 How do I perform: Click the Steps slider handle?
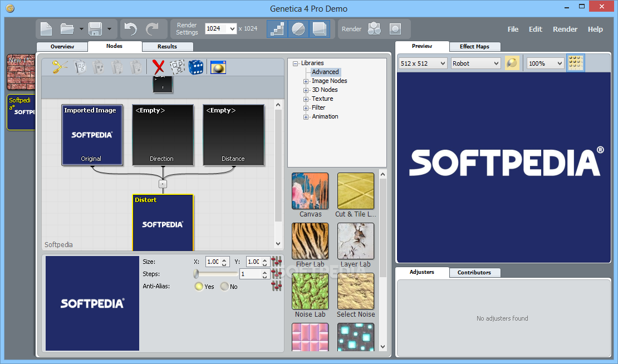click(196, 274)
